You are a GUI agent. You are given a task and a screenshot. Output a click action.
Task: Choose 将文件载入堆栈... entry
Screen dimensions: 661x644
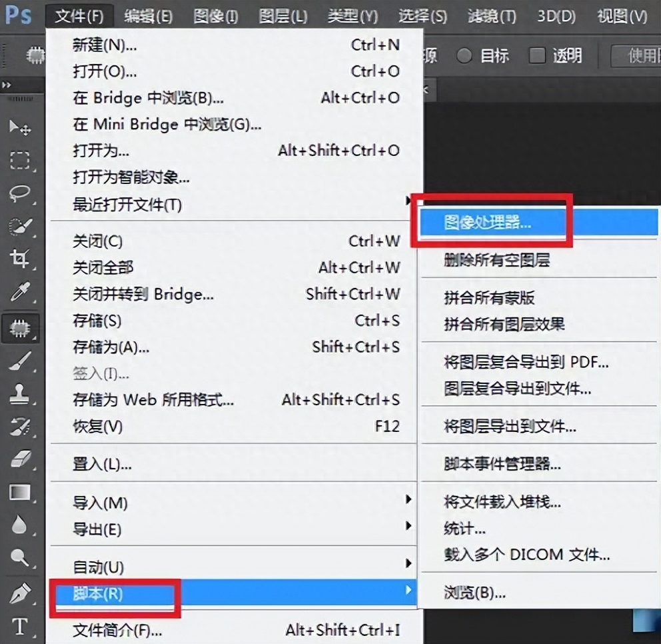click(x=539, y=502)
